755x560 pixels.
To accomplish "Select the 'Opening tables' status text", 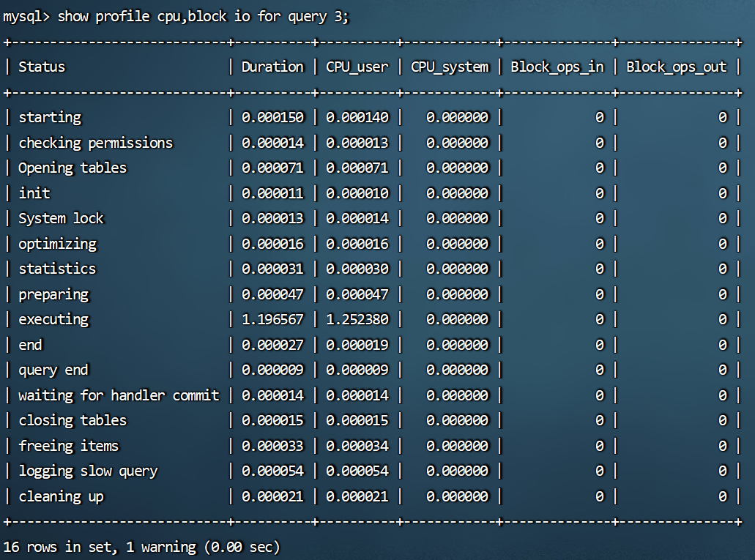I will click(x=72, y=168).
